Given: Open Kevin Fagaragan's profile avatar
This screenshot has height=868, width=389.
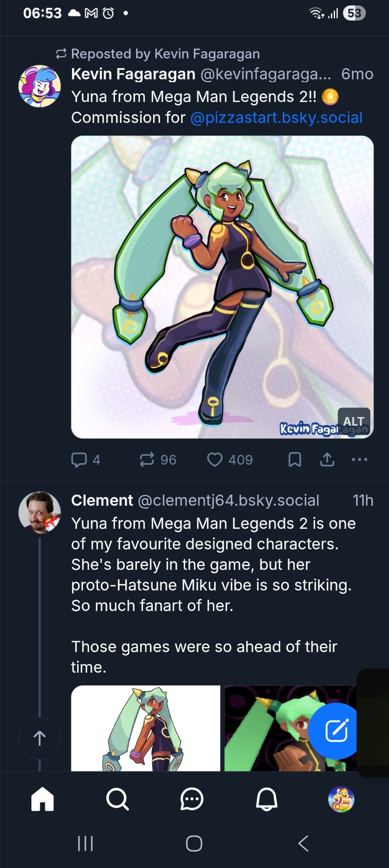Looking at the screenshot, I should point(39,86).
